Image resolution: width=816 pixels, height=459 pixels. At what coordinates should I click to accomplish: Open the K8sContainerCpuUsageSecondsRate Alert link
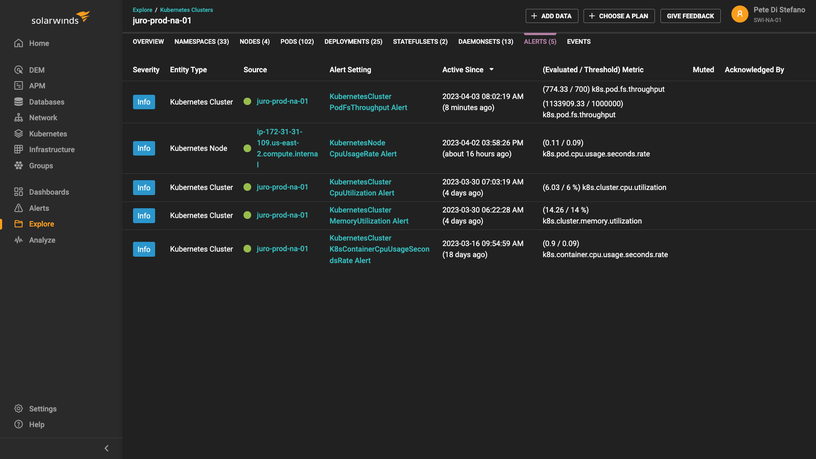coord(379,249)
